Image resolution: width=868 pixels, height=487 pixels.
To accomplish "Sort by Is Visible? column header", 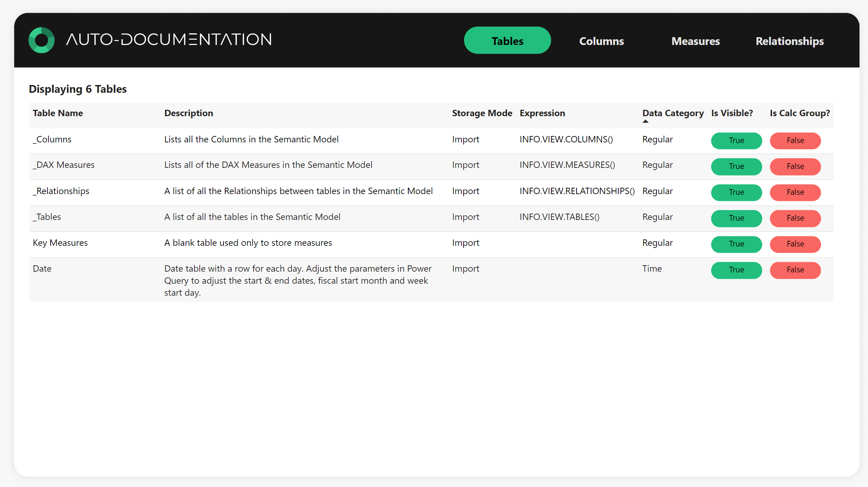I will click(x=732, y=113).
